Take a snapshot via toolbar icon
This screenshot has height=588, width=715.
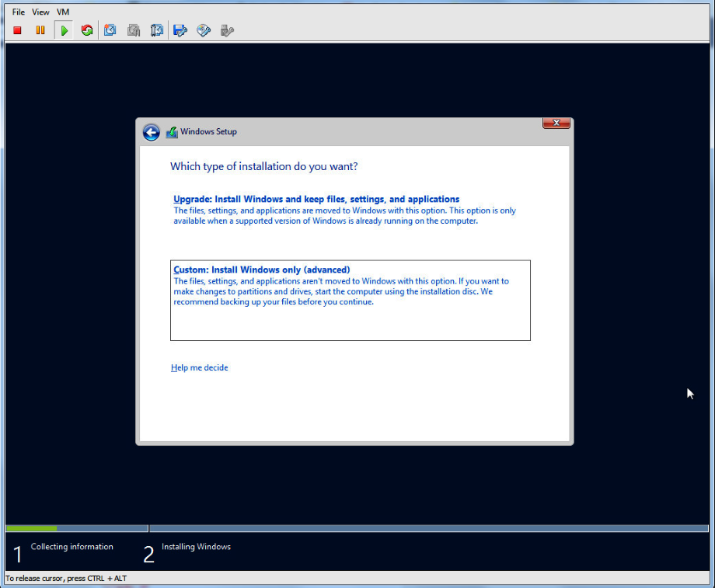click(110, 30)
